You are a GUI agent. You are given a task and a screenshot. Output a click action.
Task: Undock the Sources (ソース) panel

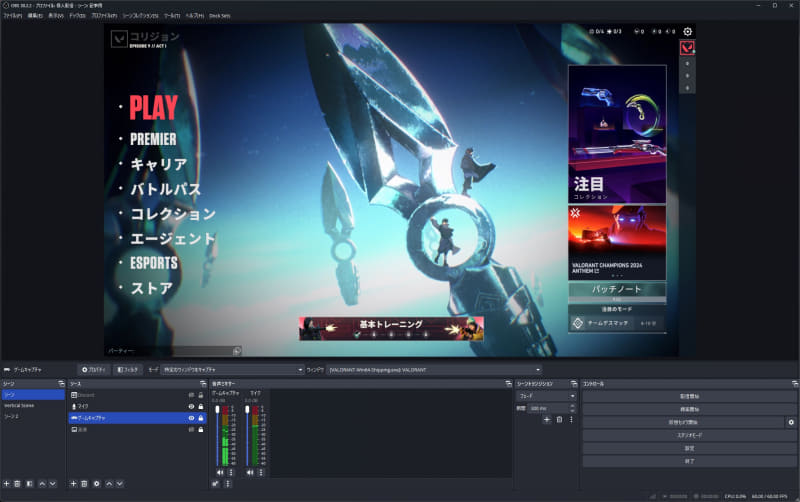click(203, 384)
